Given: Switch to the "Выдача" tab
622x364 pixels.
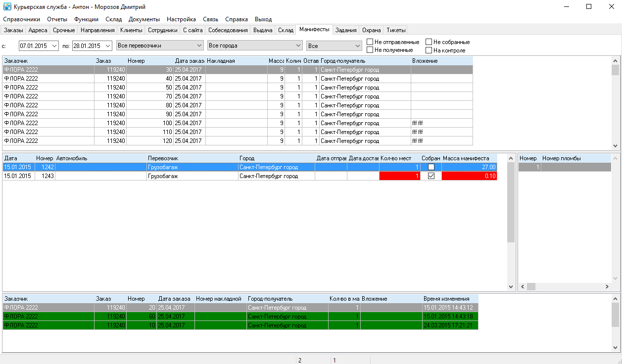Looking at the screenshot, I should click(x=263, y=30).
